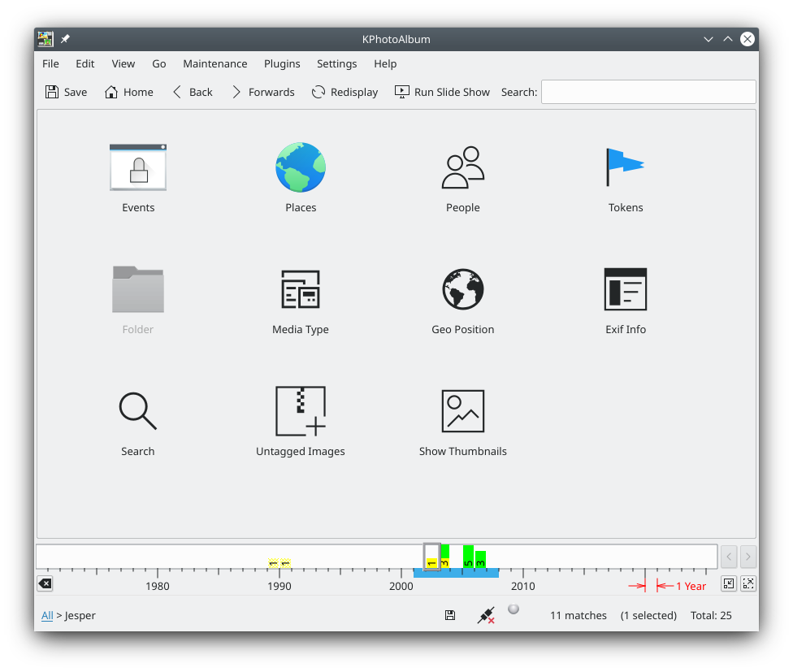View the Exif Info search
Screen dimensions: 793x672
coord(626,300)
